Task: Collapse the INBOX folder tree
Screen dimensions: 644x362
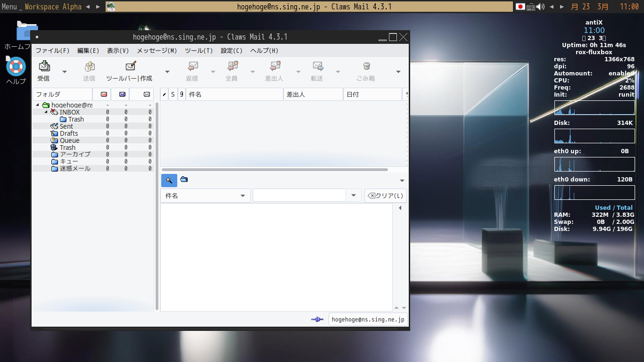Action: pos(46,112)
